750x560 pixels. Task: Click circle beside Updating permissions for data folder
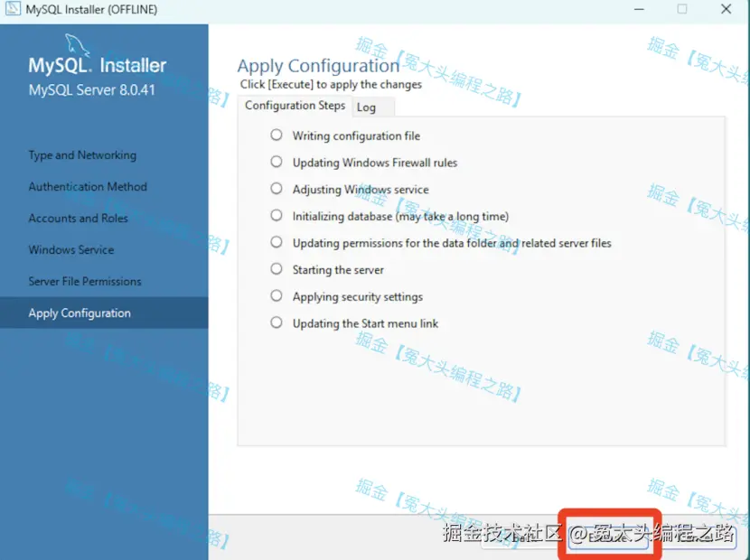click(277, 242)
